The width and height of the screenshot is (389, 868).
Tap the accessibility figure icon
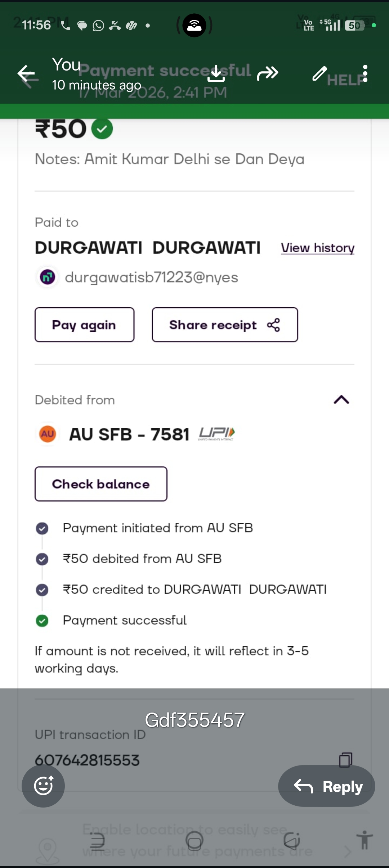point(365,840)
